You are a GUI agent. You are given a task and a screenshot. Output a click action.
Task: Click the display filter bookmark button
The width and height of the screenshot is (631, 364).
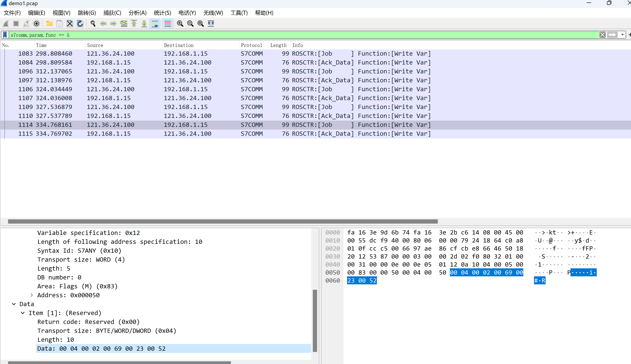pyautogui.click(x=5, y=35)
